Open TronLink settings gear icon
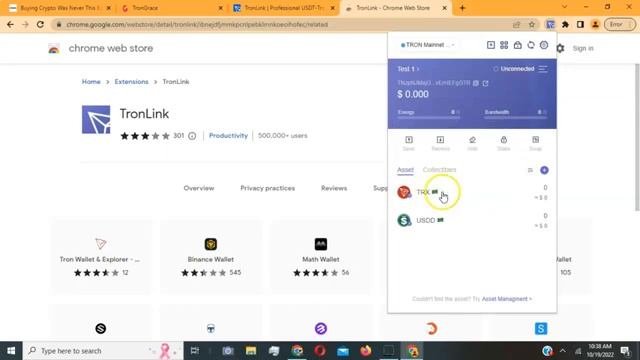The height and width of the screenshot is (360, 640). (x=544, y=45)
